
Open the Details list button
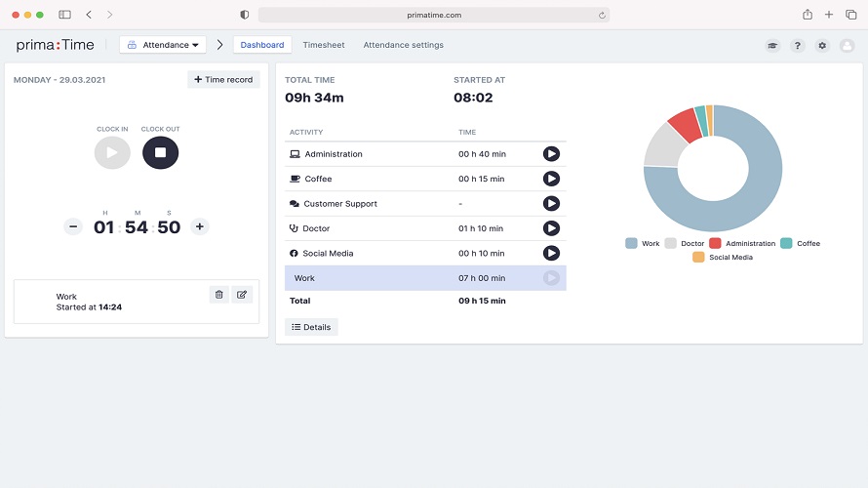311,327
